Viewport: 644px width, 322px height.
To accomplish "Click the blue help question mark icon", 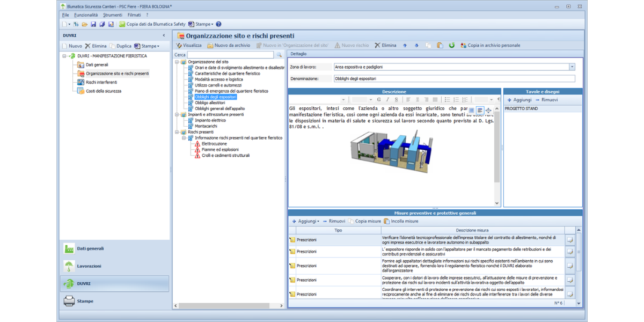I will tap(218, 24).
